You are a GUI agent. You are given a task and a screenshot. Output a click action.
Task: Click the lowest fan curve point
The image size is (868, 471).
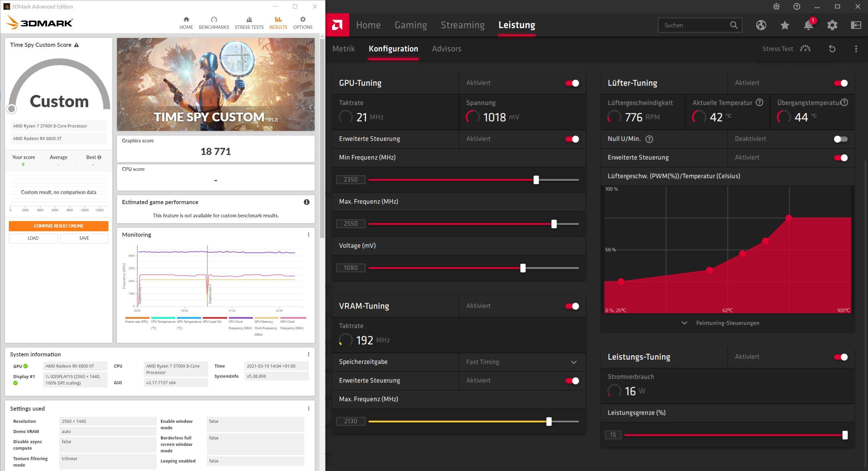pos(620,281)
